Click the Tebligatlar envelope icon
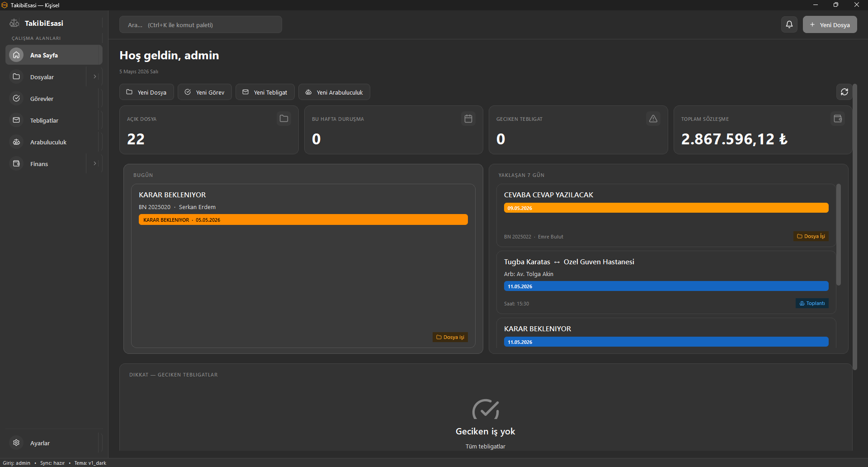Screen dimensions: 868x467 16,120
